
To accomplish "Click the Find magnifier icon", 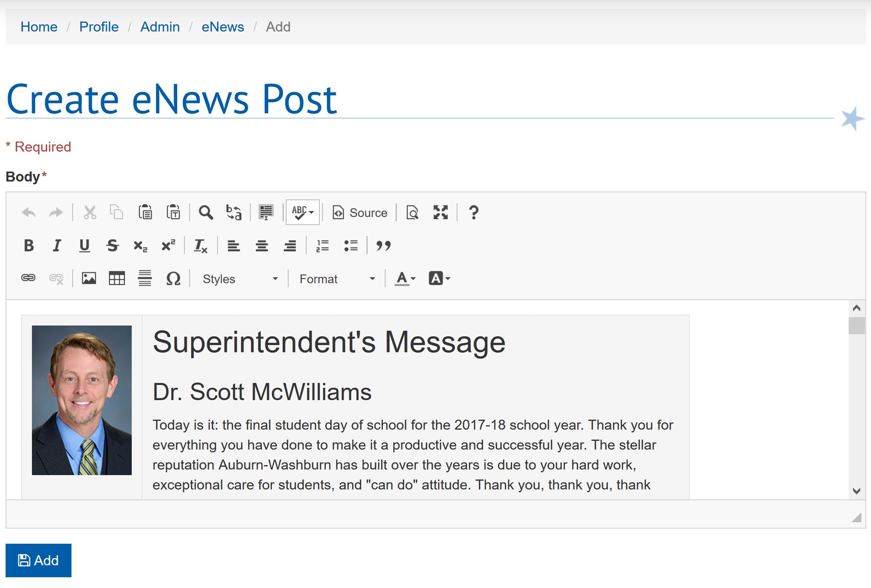I will [206, 213].
